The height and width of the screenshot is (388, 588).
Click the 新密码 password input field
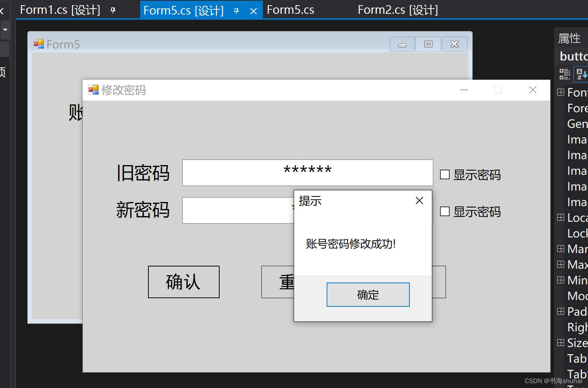click(238, 210)
